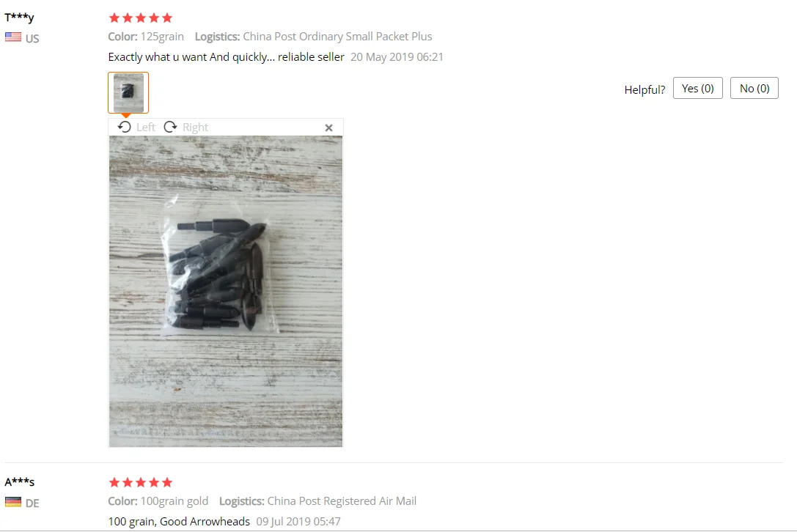Click the '100 grain, Good Arrowheads' review text
This screenshot has height=532, width=797.
(x=179, y=521)
